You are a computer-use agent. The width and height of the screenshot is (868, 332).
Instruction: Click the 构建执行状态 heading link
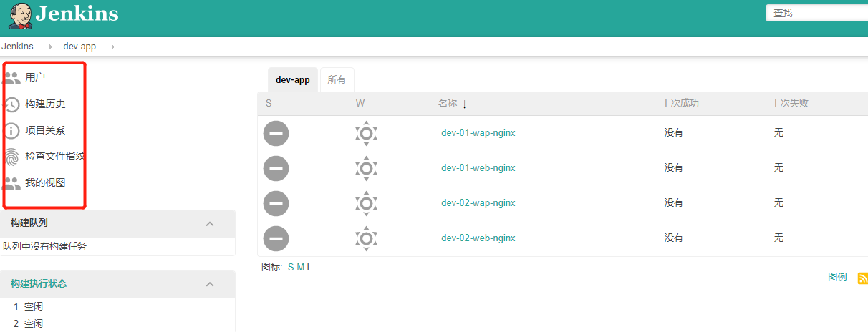(x=39, y=284)
